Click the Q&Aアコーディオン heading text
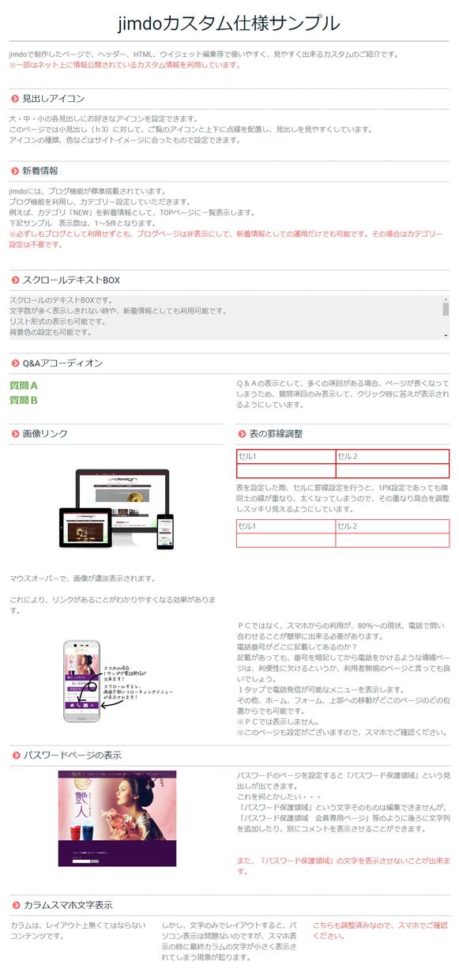 62,364
